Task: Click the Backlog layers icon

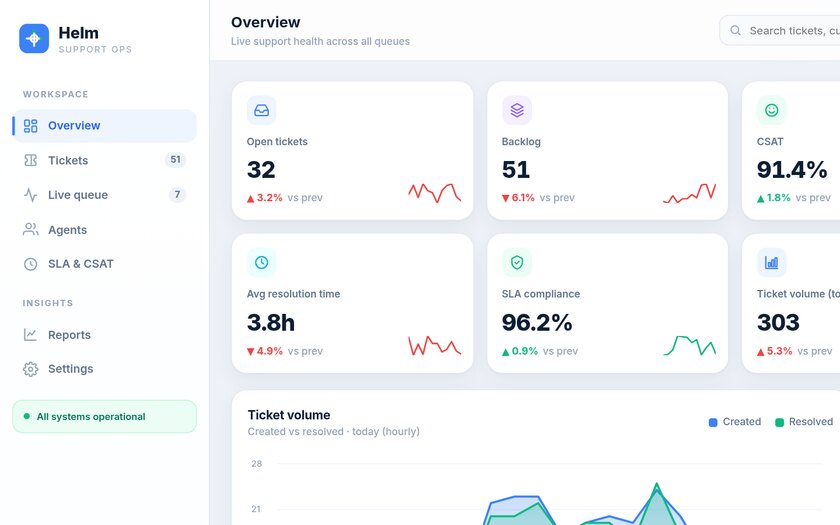Action: pos(517,110)
